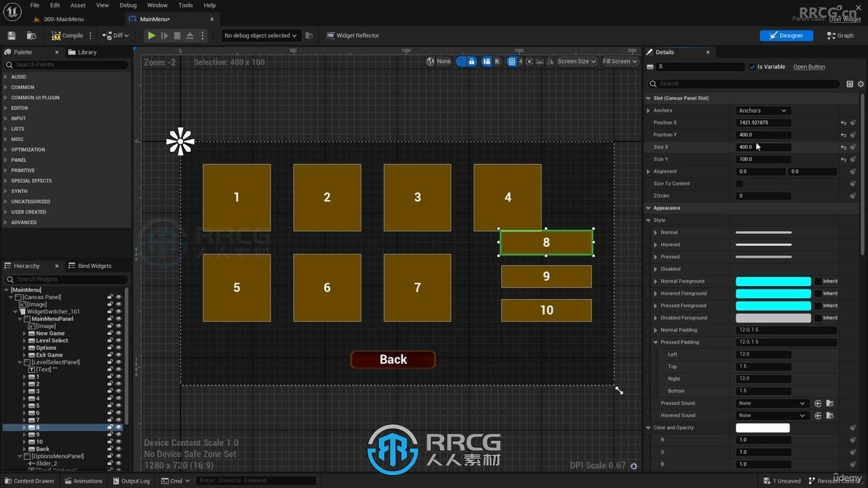
Task: Click the eject button in toolbar
Action: point(190,35)
